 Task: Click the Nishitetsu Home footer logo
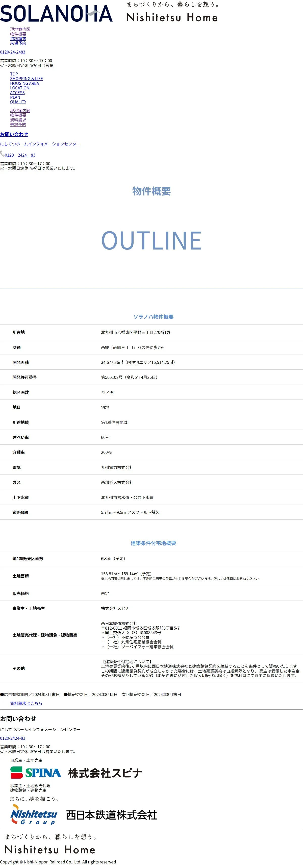click(50, 845)
